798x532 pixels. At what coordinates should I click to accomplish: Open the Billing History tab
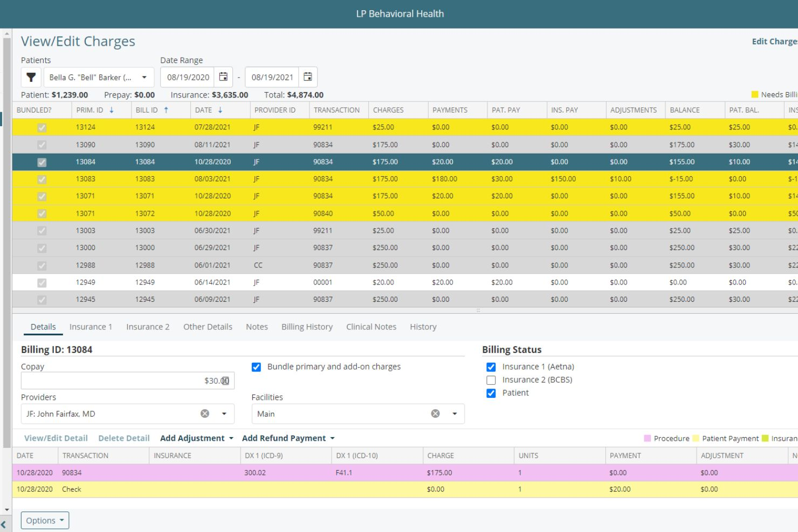307,327
